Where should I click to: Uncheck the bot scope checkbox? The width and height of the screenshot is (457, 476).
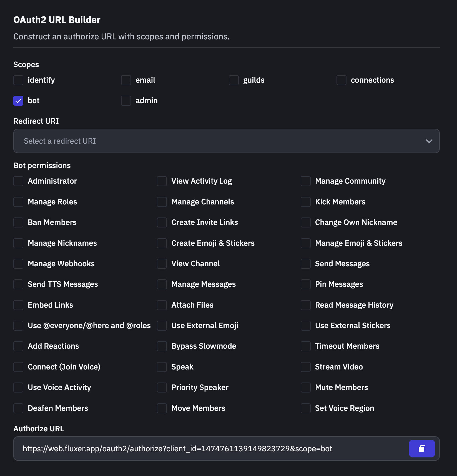(18, 101)
